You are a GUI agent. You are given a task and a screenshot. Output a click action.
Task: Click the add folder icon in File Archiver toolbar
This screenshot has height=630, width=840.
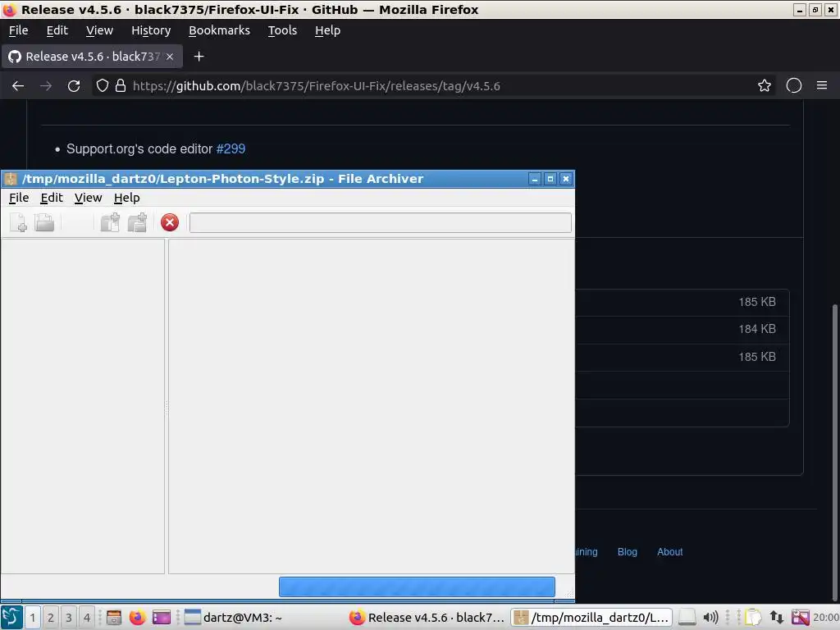point(137,222)
